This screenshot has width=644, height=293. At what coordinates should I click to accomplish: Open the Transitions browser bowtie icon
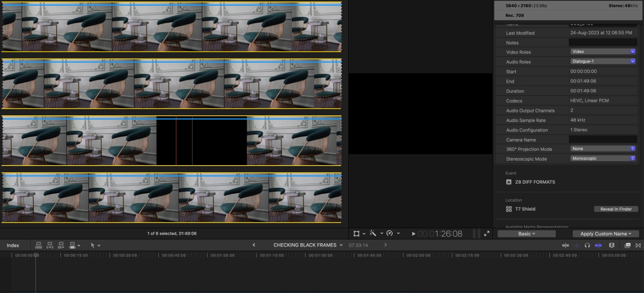coord(638,245)
